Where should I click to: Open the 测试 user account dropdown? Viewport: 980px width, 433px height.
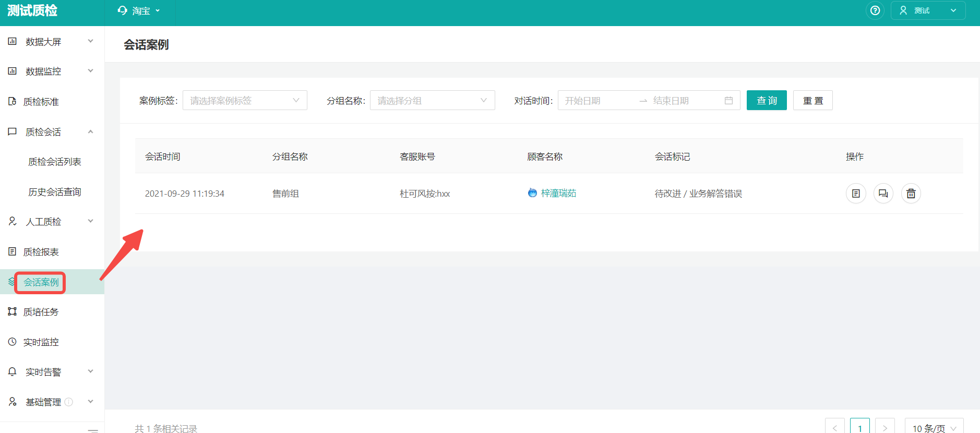tap(928, 10)
